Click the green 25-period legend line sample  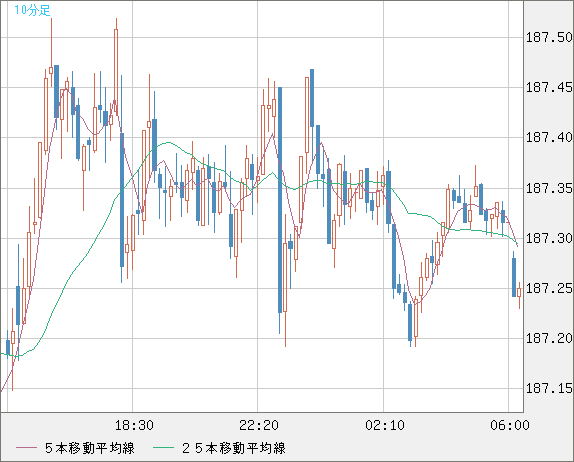coord(163,448)
